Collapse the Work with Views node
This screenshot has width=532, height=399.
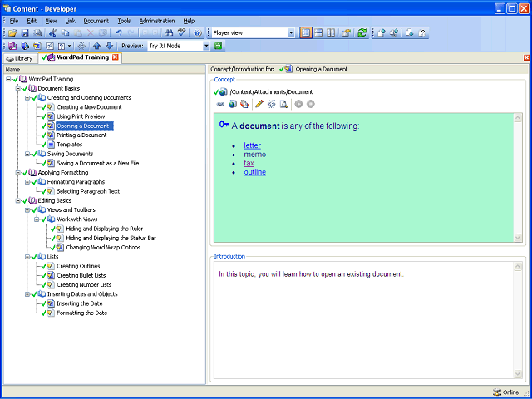[37, 219]
